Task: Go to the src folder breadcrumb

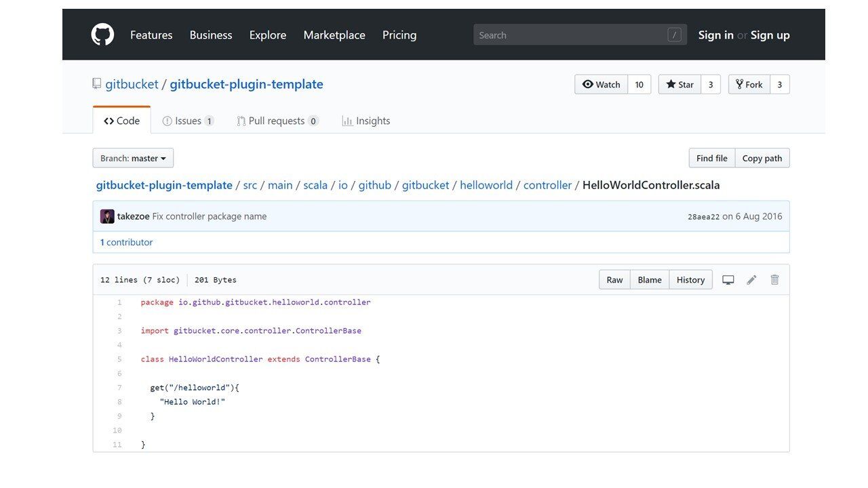Action: click(250, 185)
